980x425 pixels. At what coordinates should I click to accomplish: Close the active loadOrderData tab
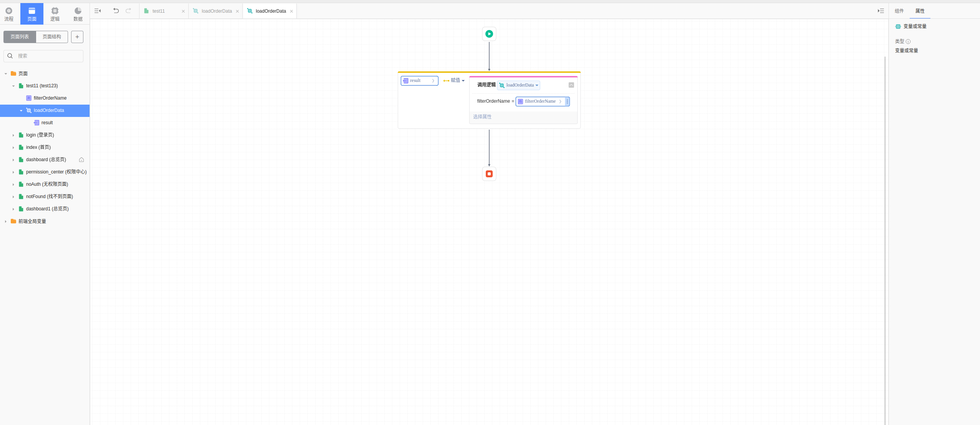[x=292, y=11]
